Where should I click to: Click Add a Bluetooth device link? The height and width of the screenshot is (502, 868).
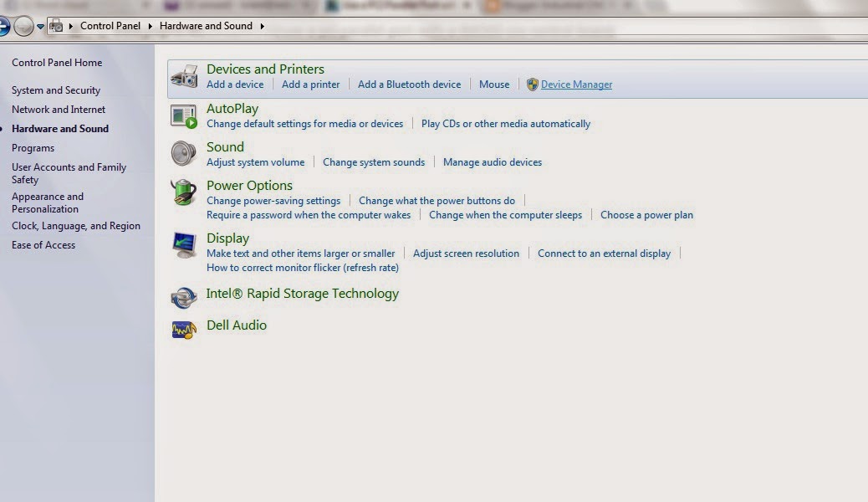pyautogui.click(x=409, y=85)
